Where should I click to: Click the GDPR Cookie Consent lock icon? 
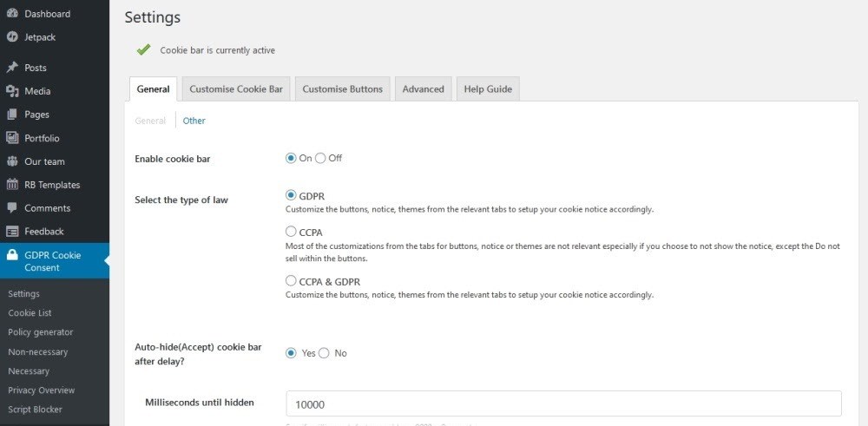pos(12,255)
